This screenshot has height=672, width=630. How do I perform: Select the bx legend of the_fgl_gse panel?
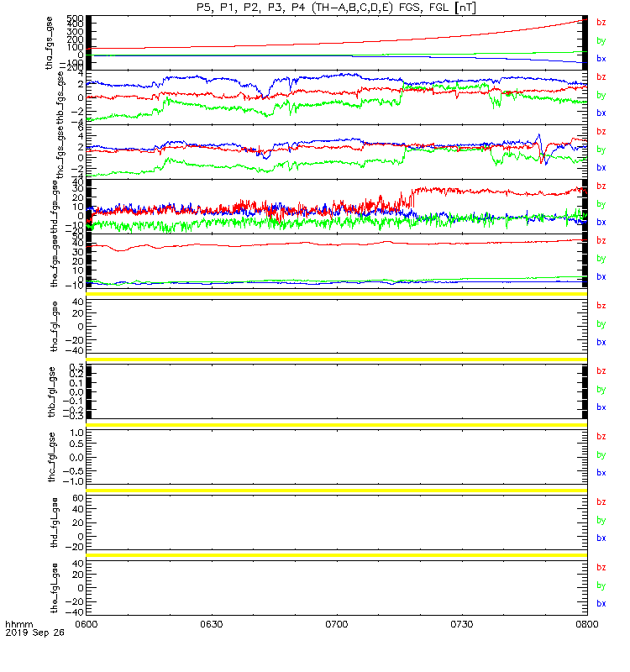click(x=601, y=604)
